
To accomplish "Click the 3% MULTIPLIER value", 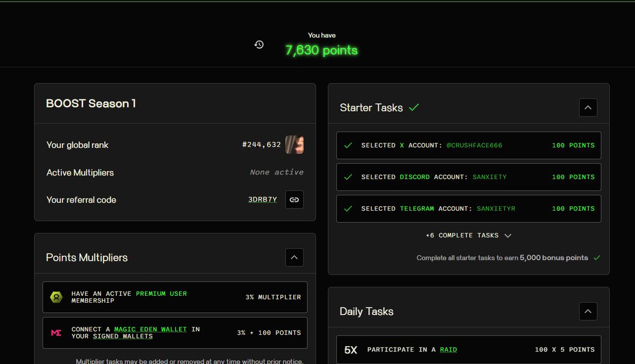I will tap(273, 297).
